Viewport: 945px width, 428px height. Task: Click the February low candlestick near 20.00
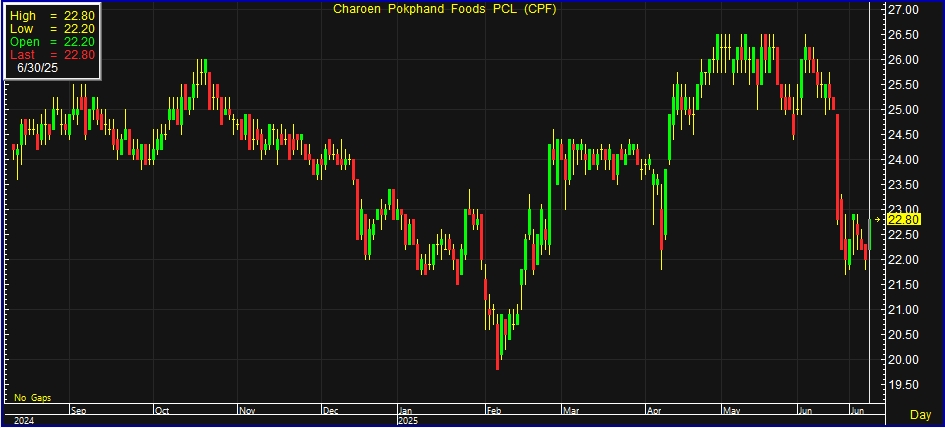point(498,355)
